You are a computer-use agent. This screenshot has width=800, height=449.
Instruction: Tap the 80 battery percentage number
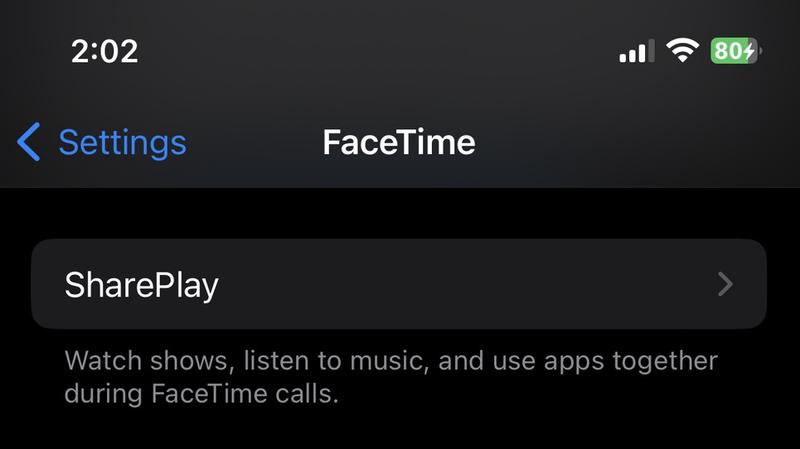(727, 51)
